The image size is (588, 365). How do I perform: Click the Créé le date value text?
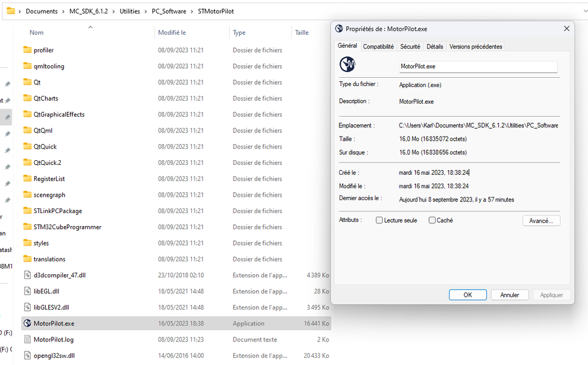(434, 172)
